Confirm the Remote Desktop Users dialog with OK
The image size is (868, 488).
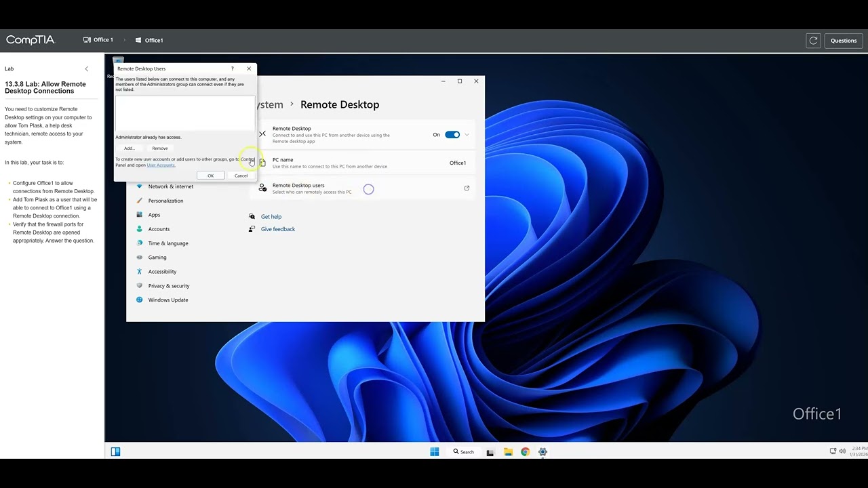click(x=210, y=176)
